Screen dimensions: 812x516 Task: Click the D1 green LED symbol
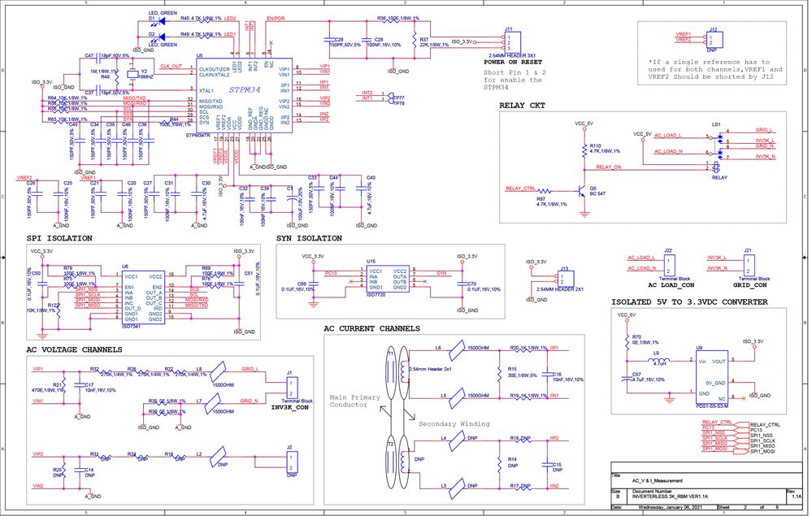161,21
